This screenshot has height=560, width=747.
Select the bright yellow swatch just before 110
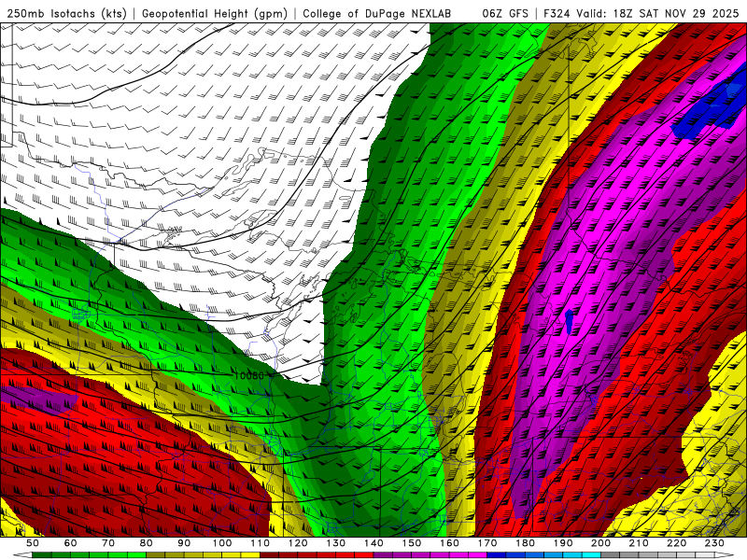click(x=250, y=554)
